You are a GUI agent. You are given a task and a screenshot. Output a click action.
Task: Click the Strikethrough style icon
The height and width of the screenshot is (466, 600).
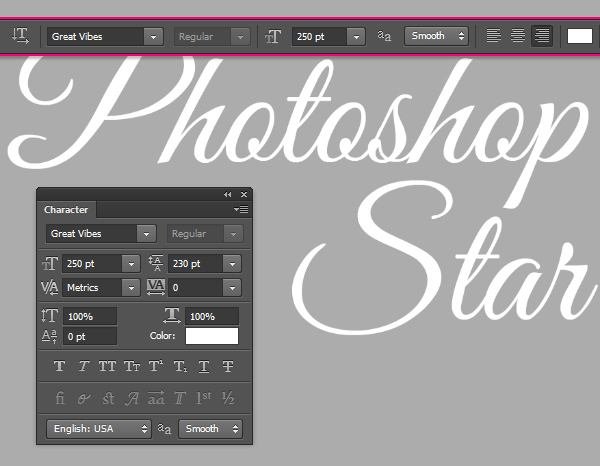click(x=228, y=366)
